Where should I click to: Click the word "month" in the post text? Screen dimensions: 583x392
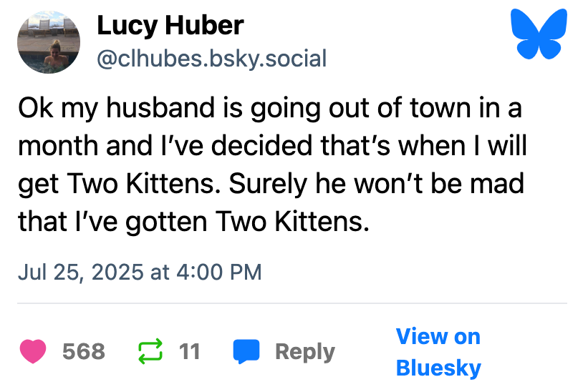tap(57, 146)
